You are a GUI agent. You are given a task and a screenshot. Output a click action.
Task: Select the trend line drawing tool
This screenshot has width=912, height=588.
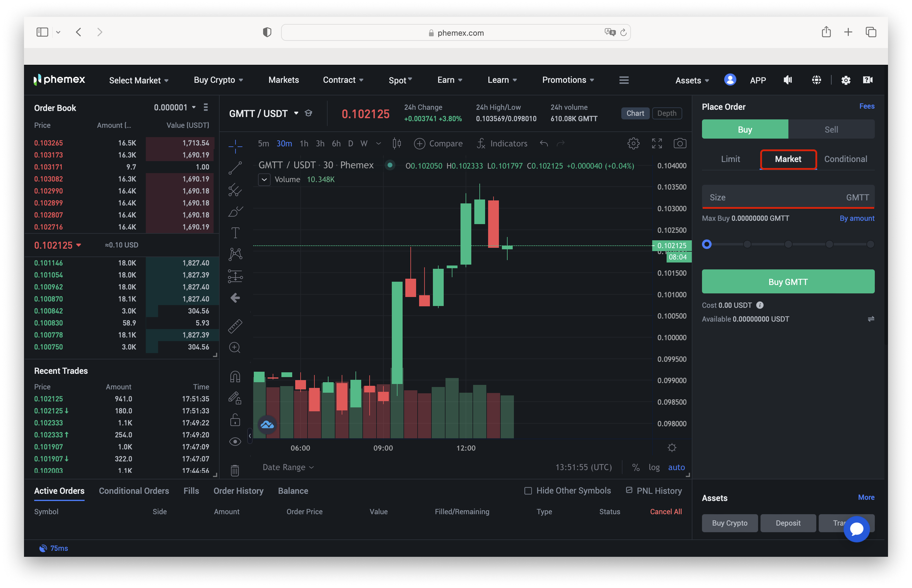(x=235, y=168)
